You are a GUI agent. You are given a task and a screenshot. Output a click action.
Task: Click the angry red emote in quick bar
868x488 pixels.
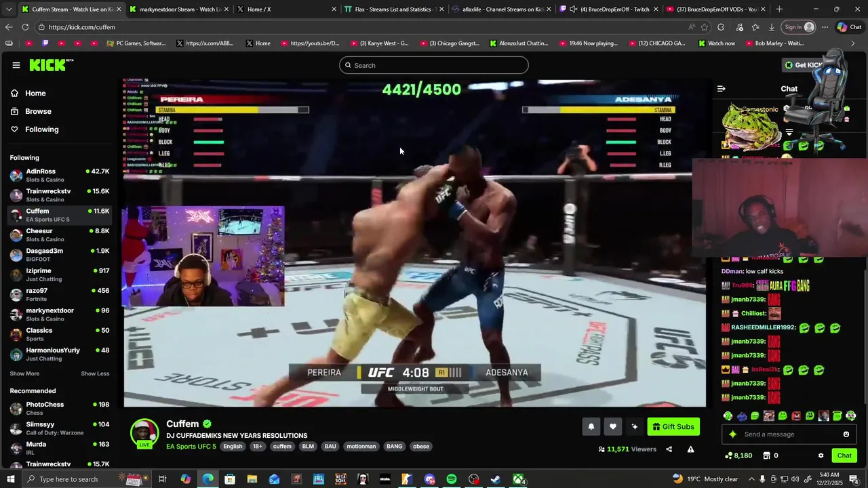(796, 416)
